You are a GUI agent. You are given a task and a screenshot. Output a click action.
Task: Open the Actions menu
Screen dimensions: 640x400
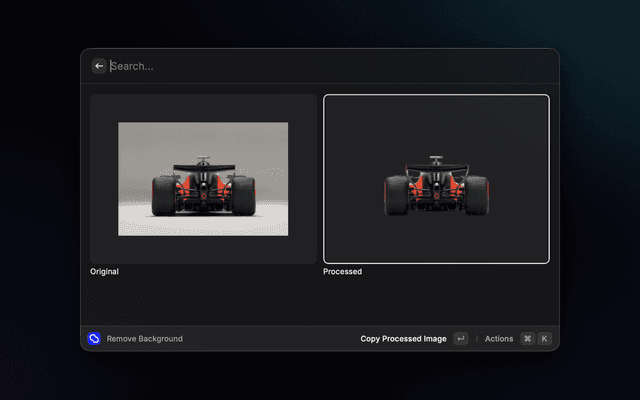click(x=499, y=339)
